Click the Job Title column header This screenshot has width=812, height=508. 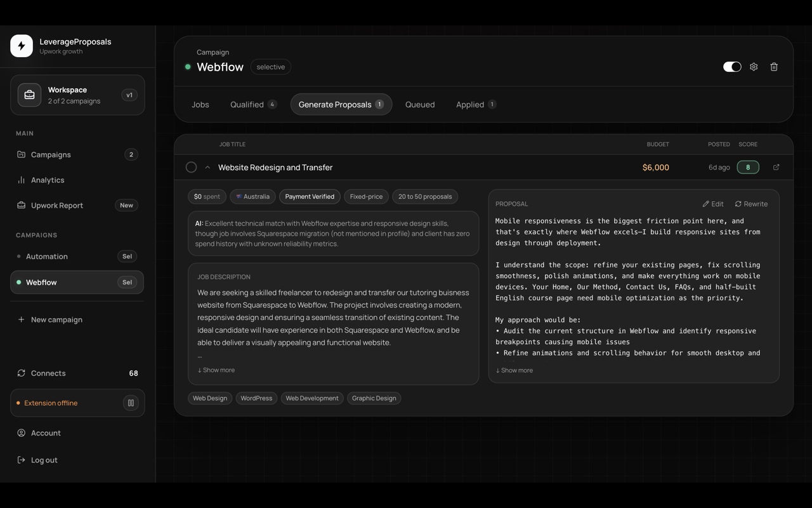coord(232,144)
